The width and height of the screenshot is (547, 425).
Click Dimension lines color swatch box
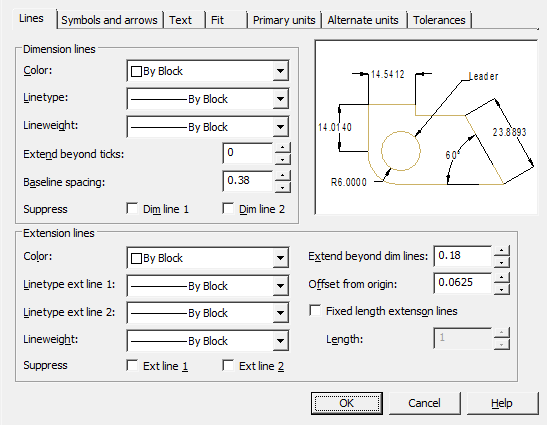point(136,72)
